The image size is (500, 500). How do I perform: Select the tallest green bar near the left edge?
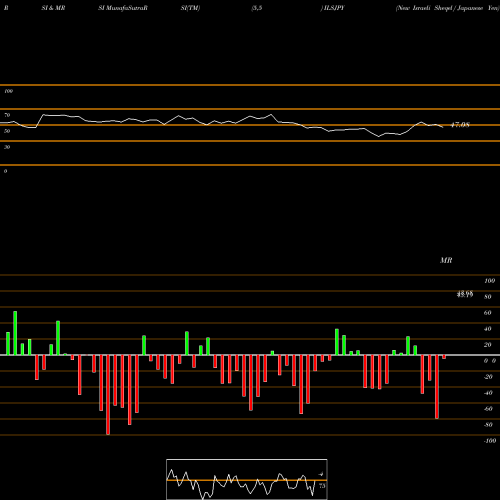(15, 333)
